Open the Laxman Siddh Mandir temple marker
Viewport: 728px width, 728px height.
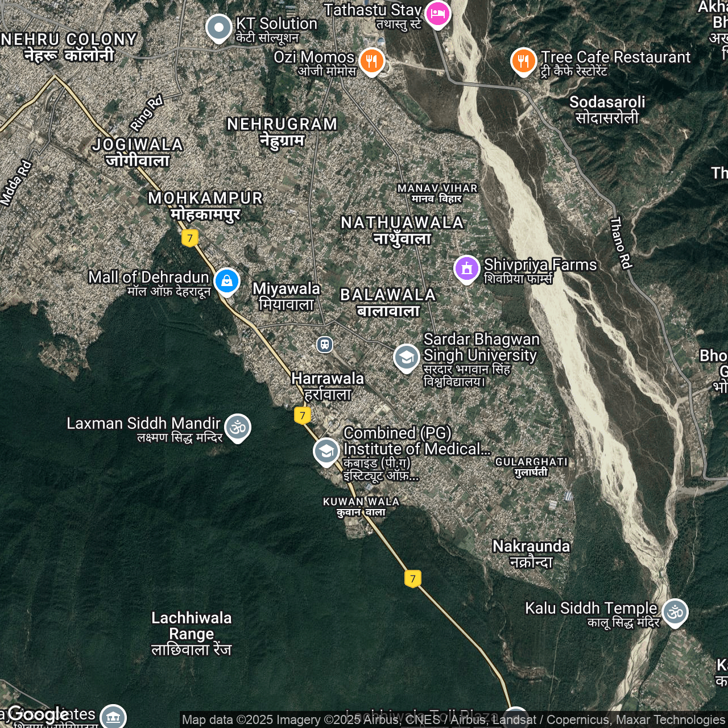pos(238,427)
